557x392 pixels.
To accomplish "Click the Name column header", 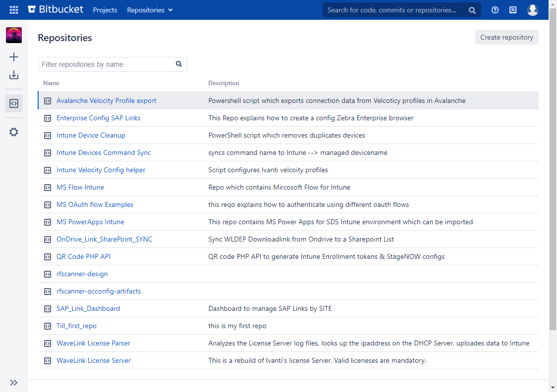I will coord(51,83).
